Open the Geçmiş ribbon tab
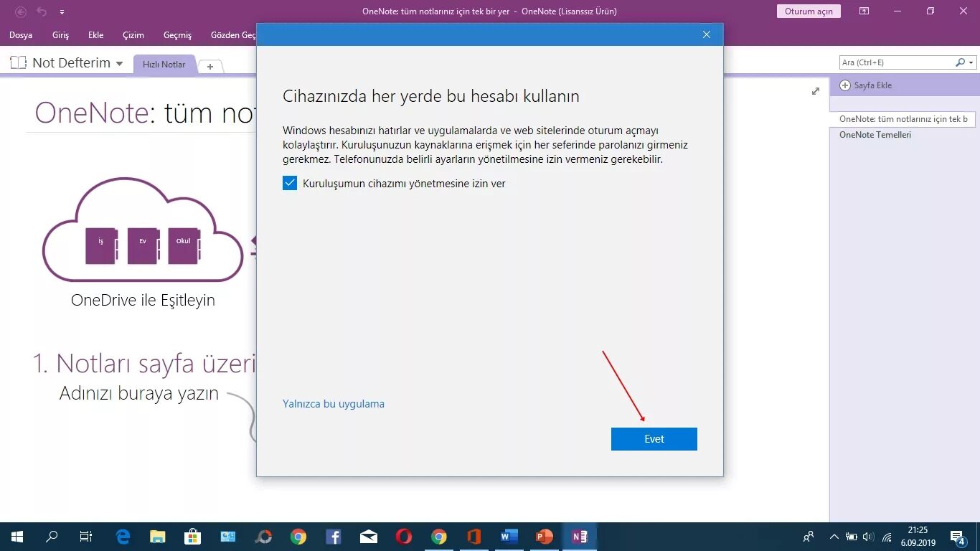 click(x=178, y=35)
